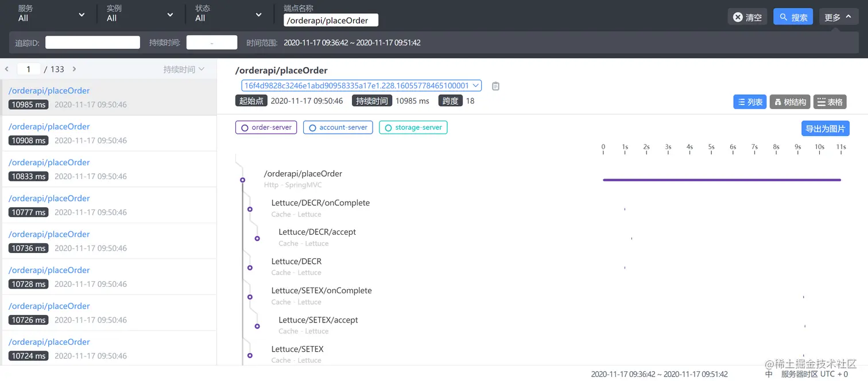Click the footer time range text
Image resolution: width=868 pixels, height=381 pixels.
coord(659,374)
